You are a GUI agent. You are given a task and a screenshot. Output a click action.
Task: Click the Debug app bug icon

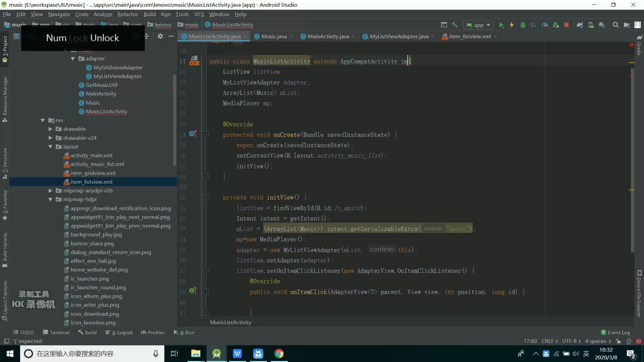click(523, 25)
